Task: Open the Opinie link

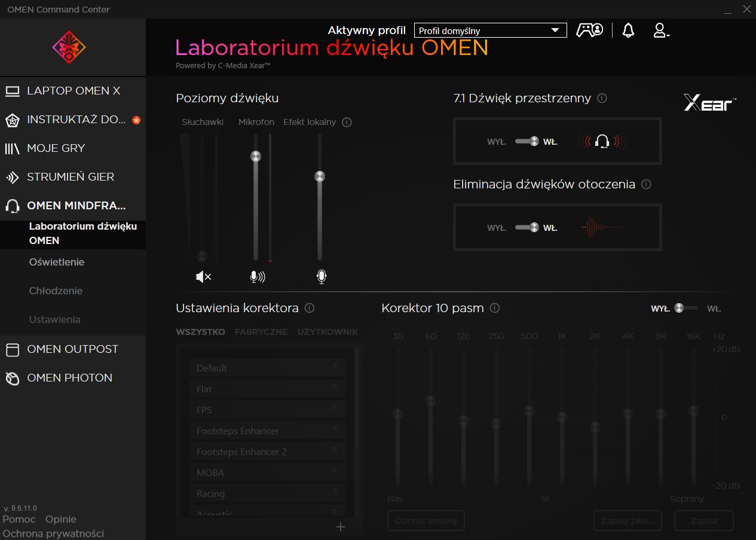Action: (x=61, y=519)
